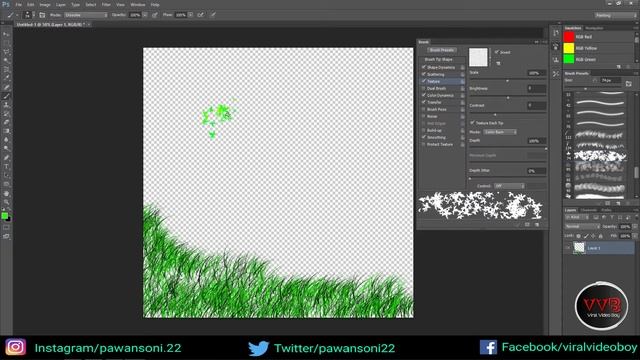
Task: Toggle Smoothing checkbox
Action: click(x=424, y=137)
